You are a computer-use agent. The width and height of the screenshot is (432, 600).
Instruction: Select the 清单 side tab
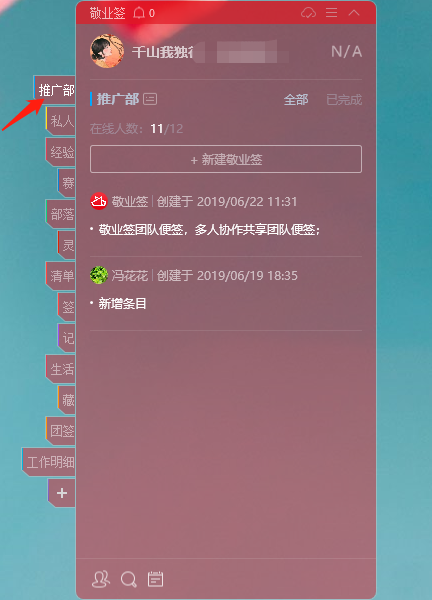(x=61, y=276)
